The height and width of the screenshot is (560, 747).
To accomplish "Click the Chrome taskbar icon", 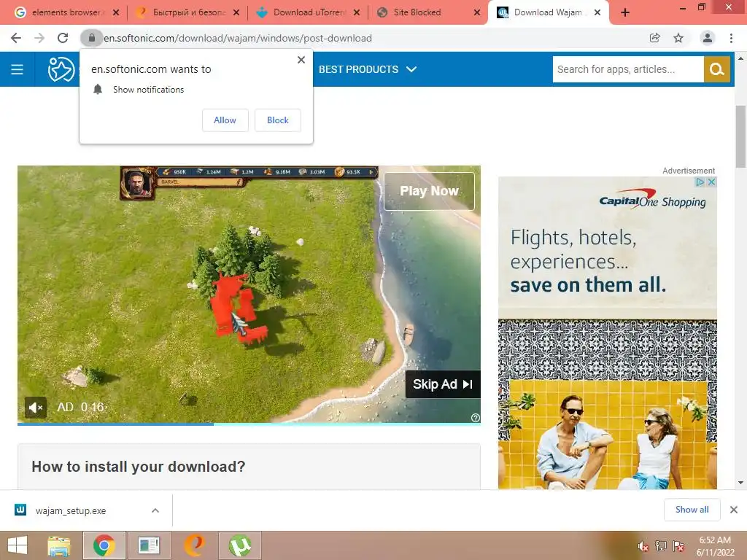I will (104, 545).
